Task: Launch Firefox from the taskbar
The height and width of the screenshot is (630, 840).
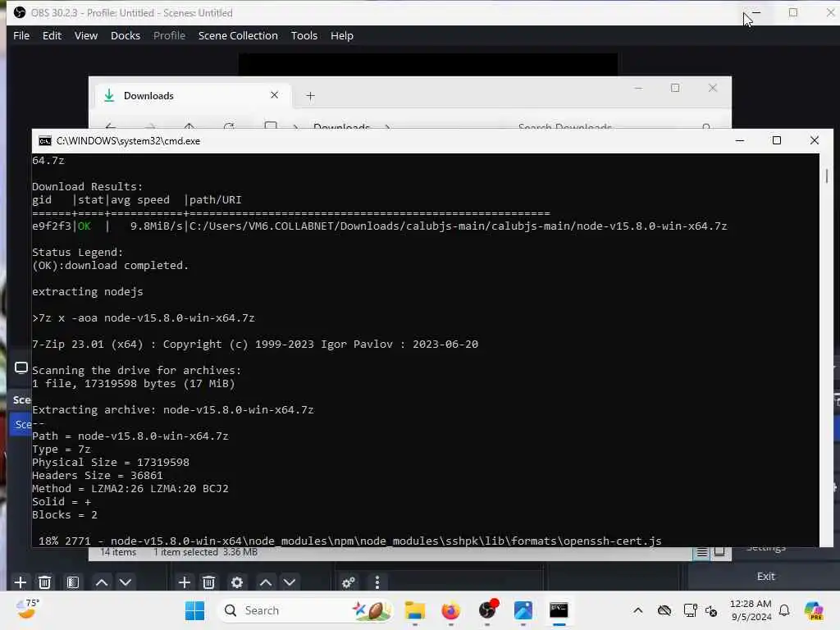Action: (x=450, y=610)
